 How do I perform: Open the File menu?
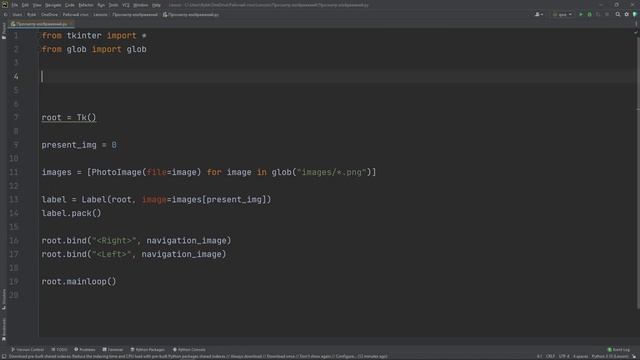point(15,5)
